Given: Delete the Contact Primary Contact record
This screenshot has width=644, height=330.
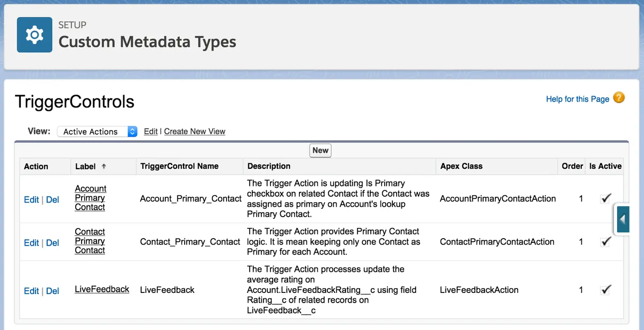Looking at the screenshot, I should 53,242.
